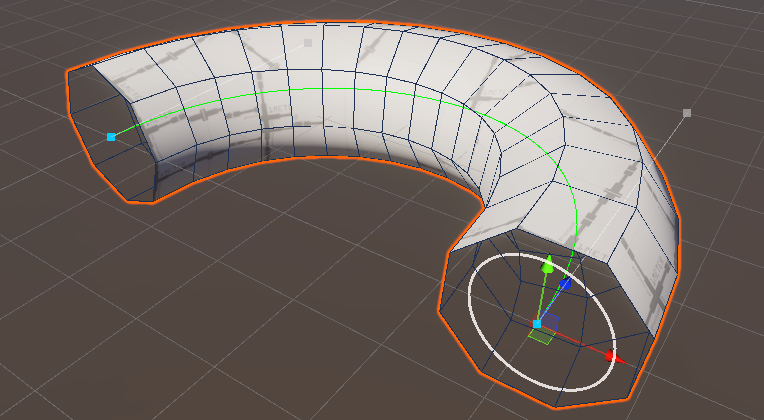The width and height of the screenshot is (764, 420).
Task: Select the cyan spline knot at the tube's left end
Action: tap(111, 136)
